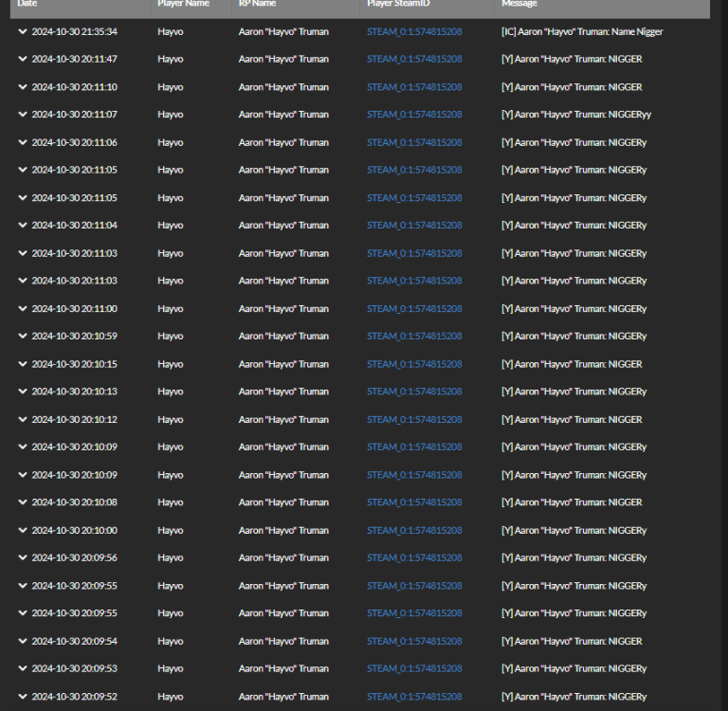The height and width of the screenshot is (711, 728).
Task: Expand the 20:11:47 log entry chevron
Action: (x=23, y=59)
